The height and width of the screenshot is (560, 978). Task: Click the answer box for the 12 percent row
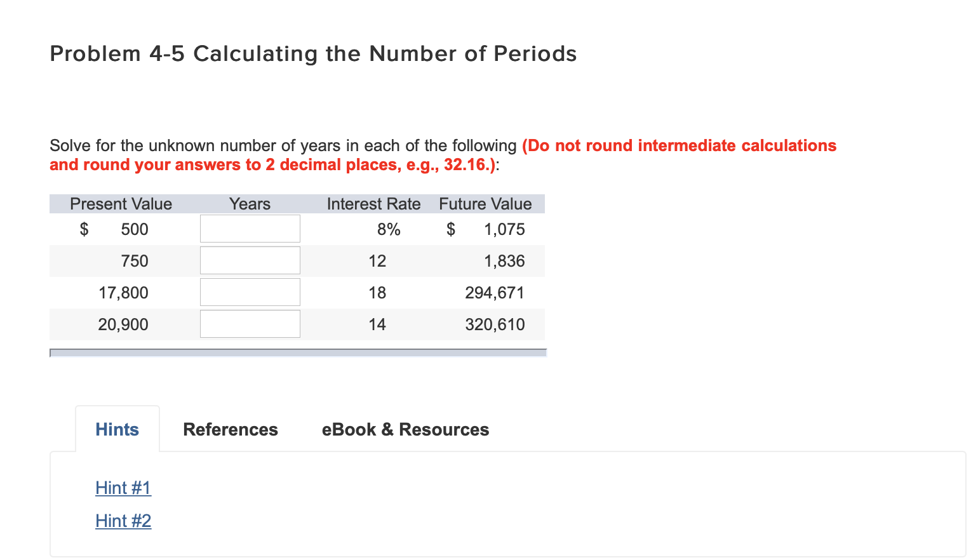250,260
